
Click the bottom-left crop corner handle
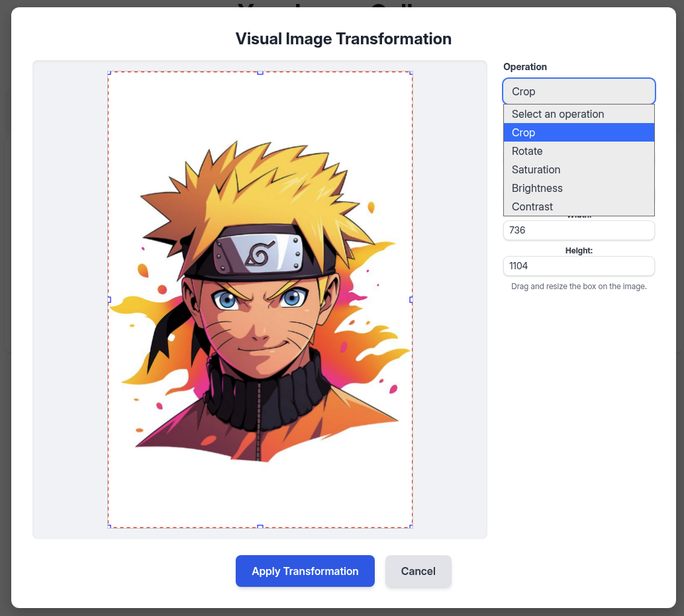109,527
